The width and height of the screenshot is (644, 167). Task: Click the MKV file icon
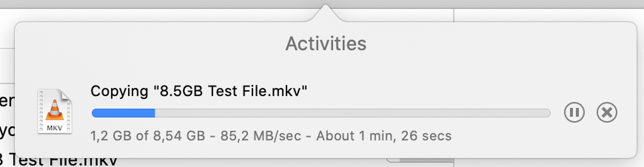point(55,112)
